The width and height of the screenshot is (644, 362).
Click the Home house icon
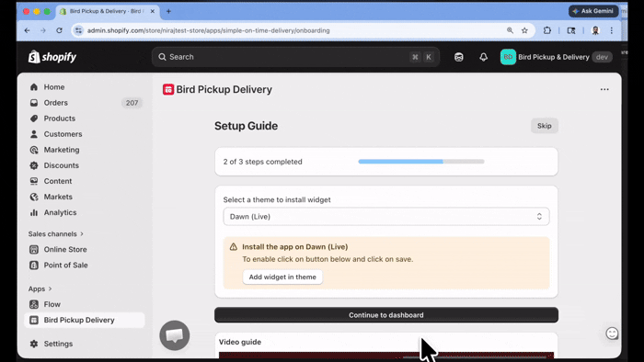tap(34, 87)
